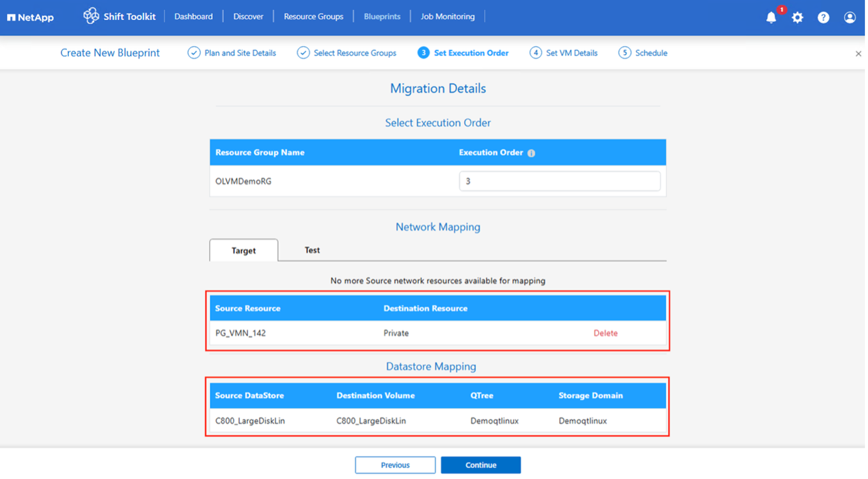Go to Dashboard in top navigation

(193, 16)
